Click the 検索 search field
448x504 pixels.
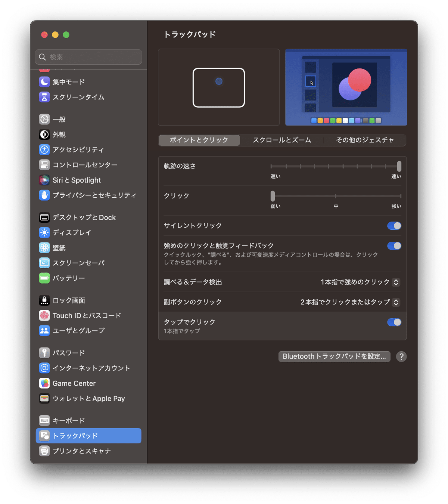88,57
